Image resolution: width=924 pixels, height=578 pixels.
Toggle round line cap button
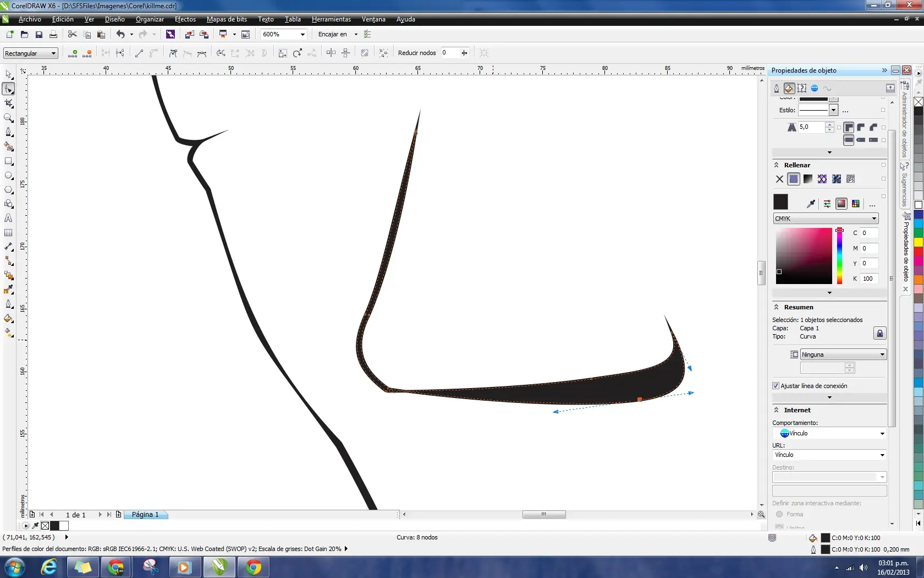[861, 140]
